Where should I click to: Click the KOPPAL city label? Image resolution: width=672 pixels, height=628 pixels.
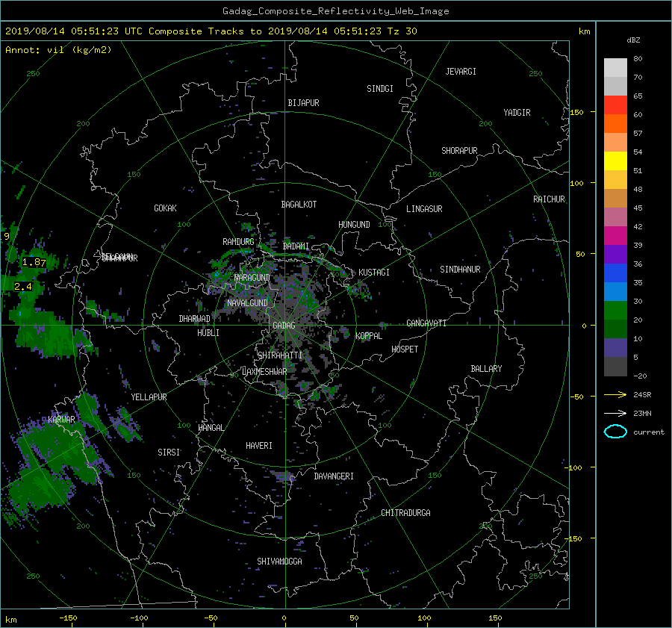(x=369, y=336)
